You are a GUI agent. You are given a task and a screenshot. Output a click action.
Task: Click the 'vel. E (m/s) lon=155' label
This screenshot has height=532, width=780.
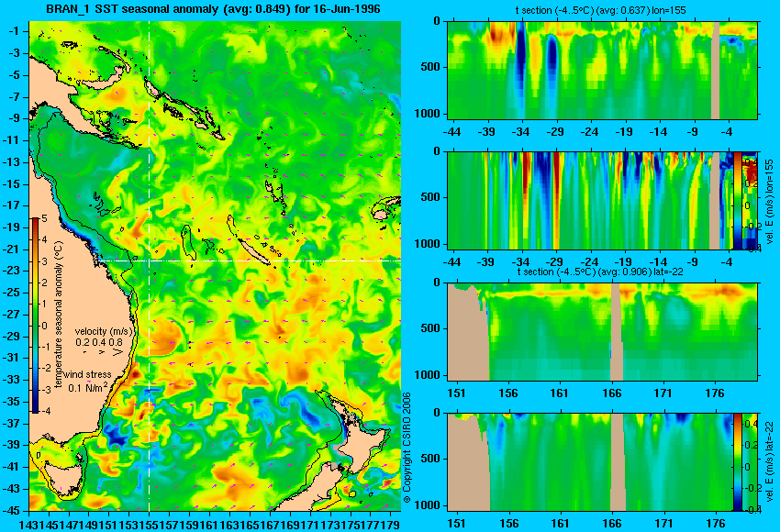[769, 202]
